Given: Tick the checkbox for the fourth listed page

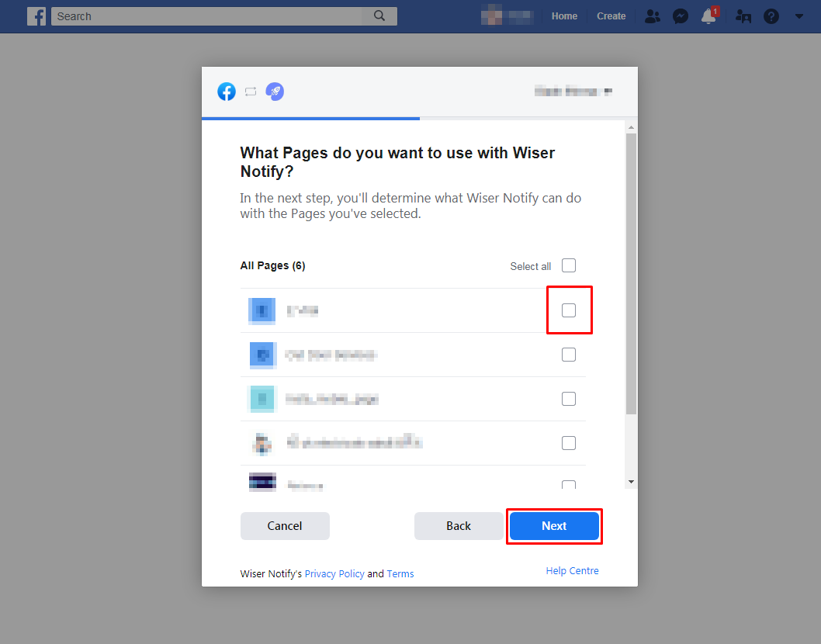Looking at the screenshot, I should tap(569, 443).
